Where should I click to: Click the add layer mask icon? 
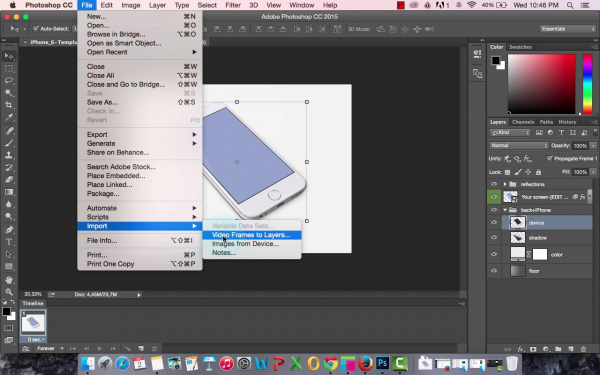point(533,349)
